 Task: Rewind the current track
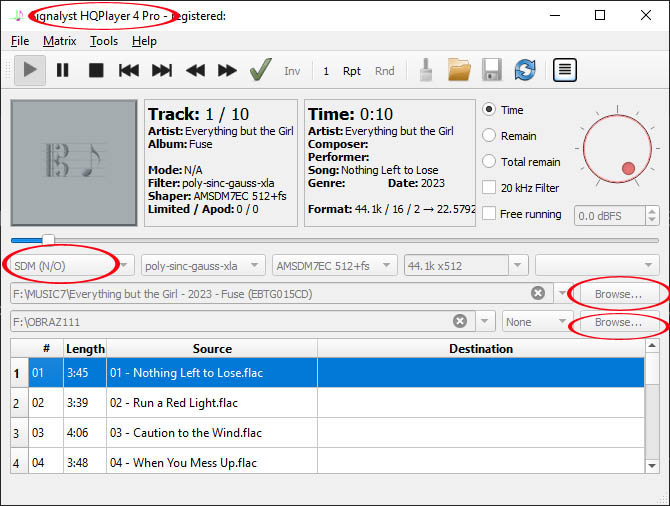(195, 70)
